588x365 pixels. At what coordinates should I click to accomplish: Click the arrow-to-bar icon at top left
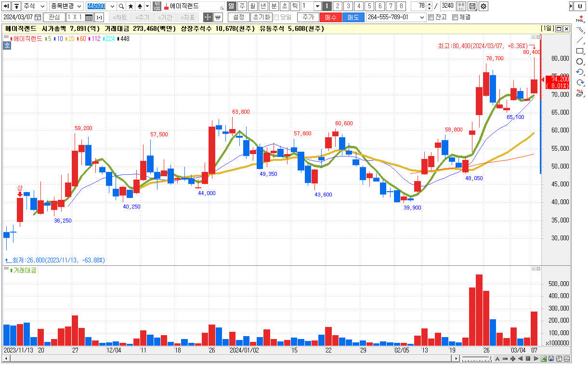tap(6, 6)
